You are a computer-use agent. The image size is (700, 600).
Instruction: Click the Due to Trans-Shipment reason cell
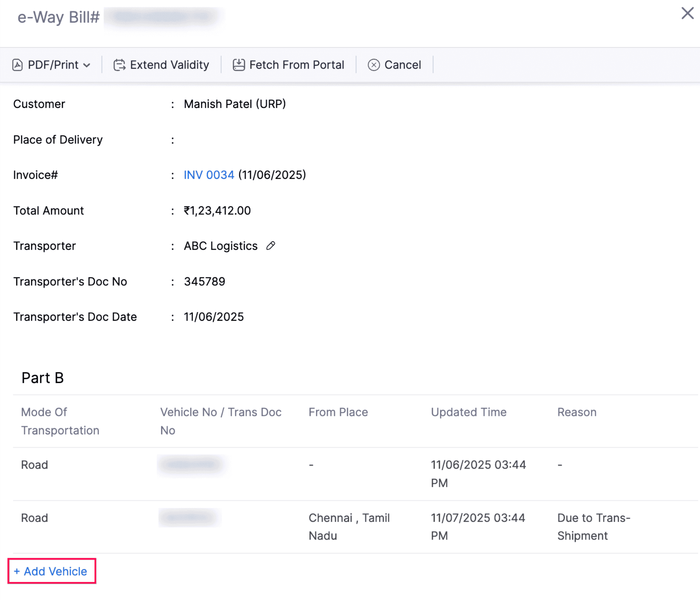pos(593,527)
